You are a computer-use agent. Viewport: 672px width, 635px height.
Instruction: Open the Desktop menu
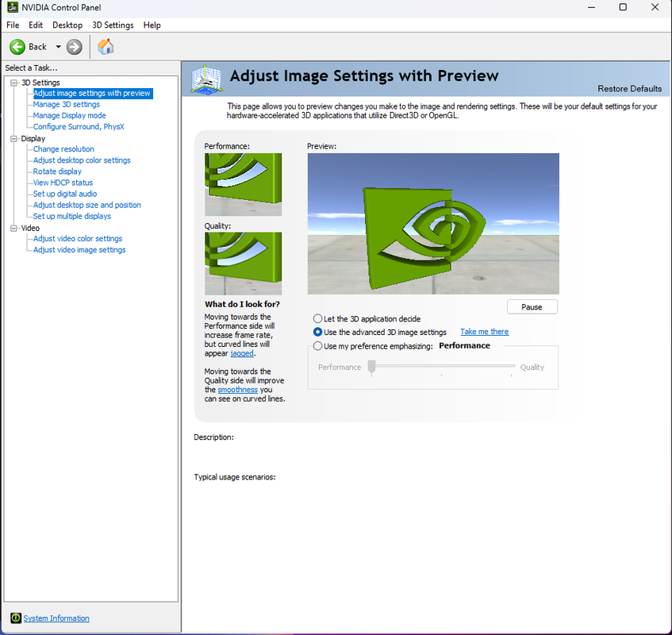(x=67, y=25)
